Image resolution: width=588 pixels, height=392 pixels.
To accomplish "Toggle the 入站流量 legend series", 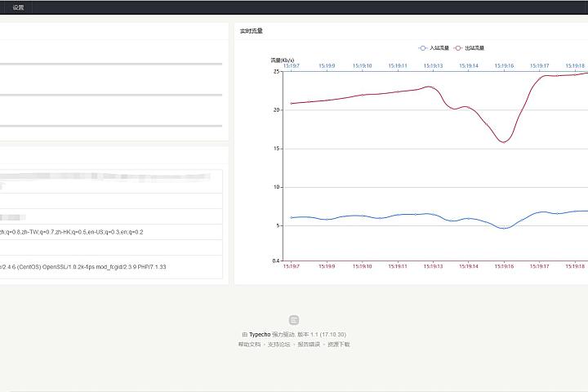I will click(x=439, y=48).
